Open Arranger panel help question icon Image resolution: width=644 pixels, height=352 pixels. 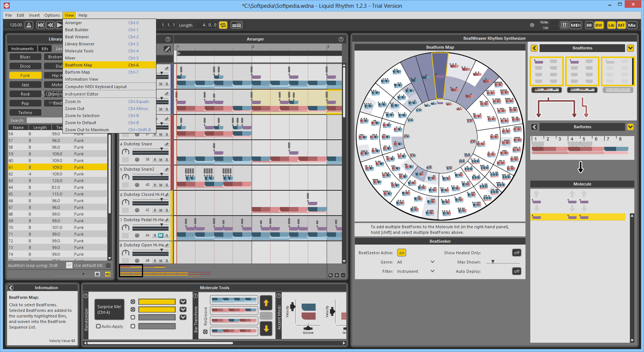pos(341,39)
